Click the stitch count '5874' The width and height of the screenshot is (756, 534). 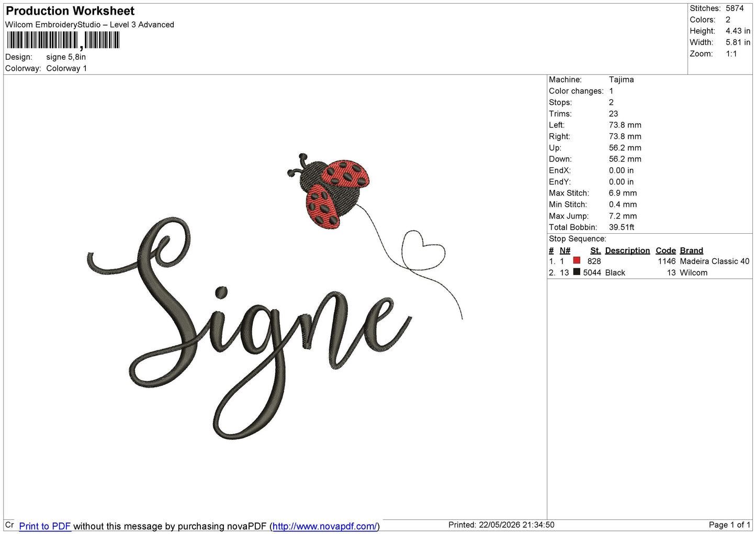pyautogui.click(x=735, y=8)
